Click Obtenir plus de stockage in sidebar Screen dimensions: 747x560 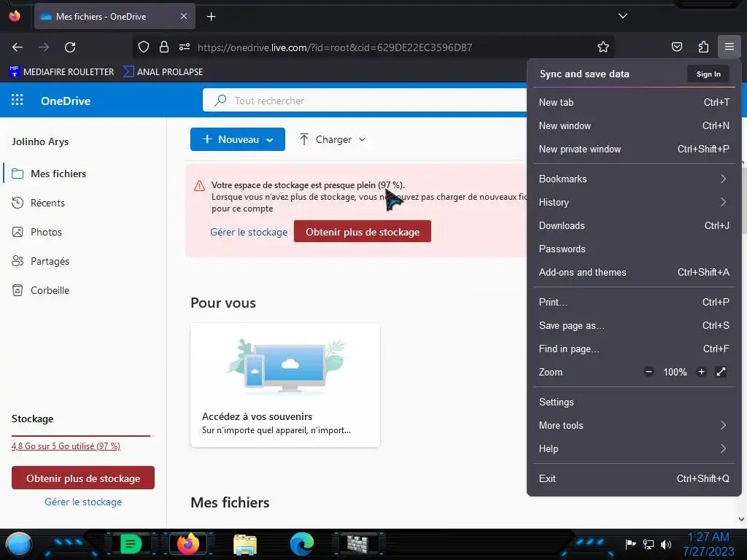coord(83,478)
